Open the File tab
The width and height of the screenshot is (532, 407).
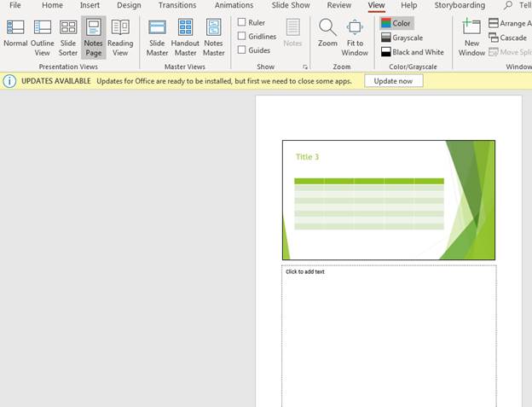(15, 5)
